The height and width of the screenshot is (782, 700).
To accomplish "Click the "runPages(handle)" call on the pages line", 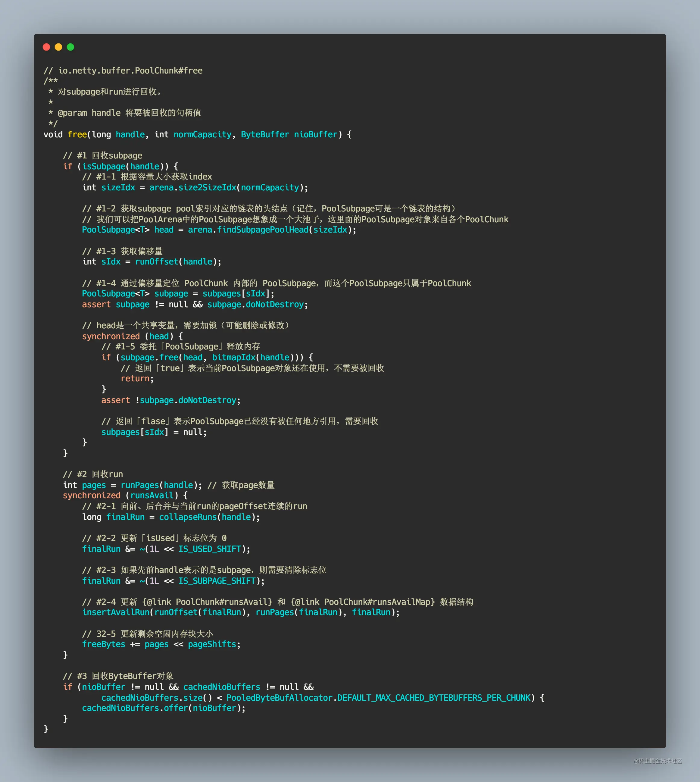I will pos(159,485).
